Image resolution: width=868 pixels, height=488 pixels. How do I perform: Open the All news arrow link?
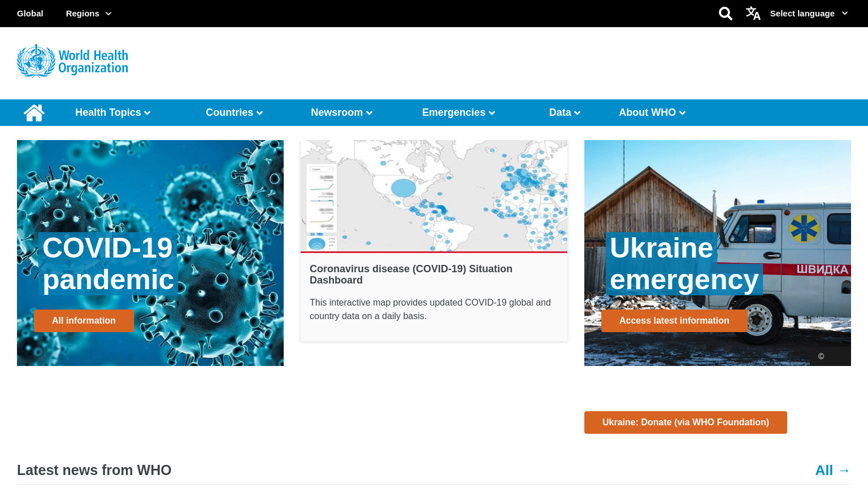833,470
